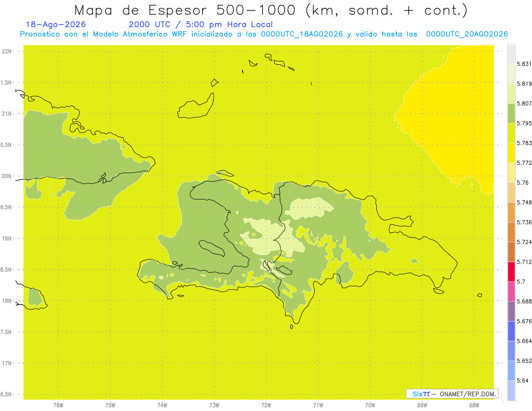Click the 5.724 colorbar value

coord(524,242)
